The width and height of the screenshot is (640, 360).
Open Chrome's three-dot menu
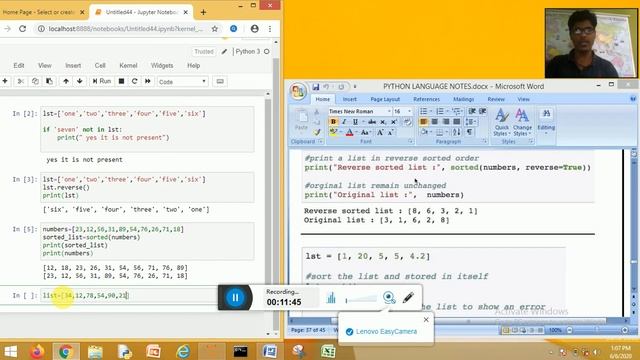click(x=270, y=29)
